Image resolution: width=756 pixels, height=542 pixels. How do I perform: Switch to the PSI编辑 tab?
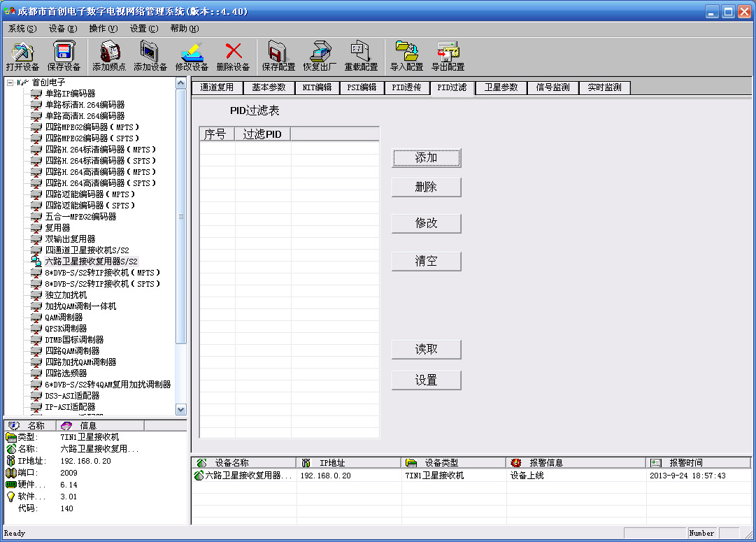click(362, 87)
